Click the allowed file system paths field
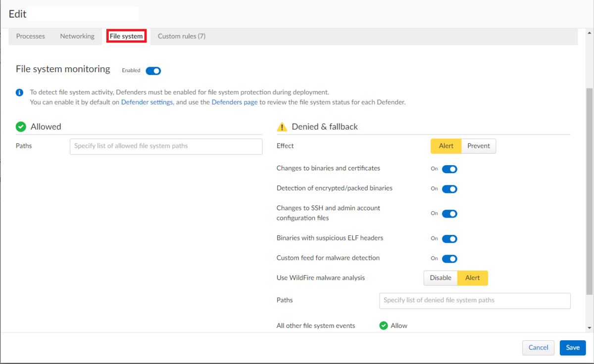The height and width of the screenshot is (364, 594). click(166, 146)
